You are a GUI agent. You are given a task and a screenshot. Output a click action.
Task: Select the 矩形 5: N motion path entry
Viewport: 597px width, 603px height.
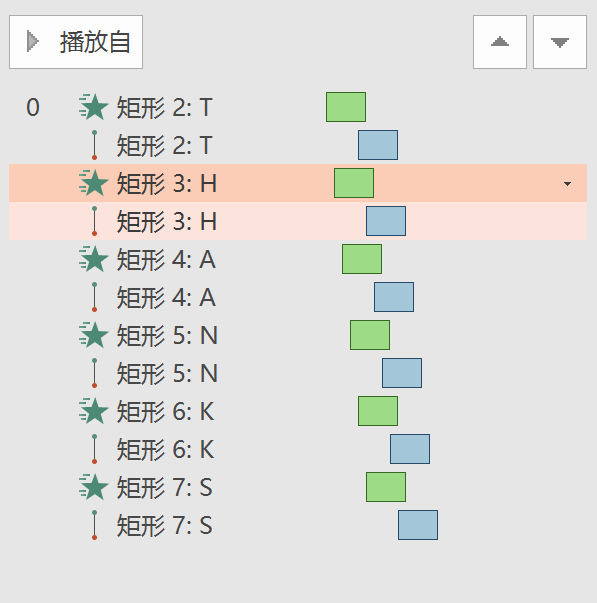coord(298,373)
